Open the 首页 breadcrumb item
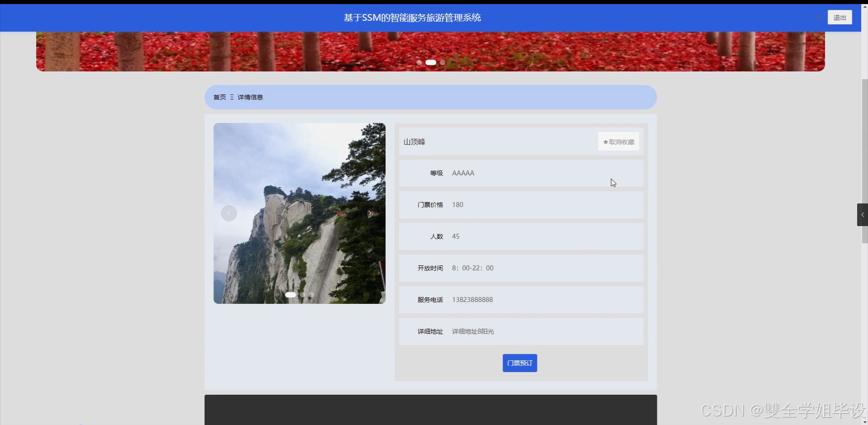The width and height of the screenshot is (868, 425). [220, 97]
